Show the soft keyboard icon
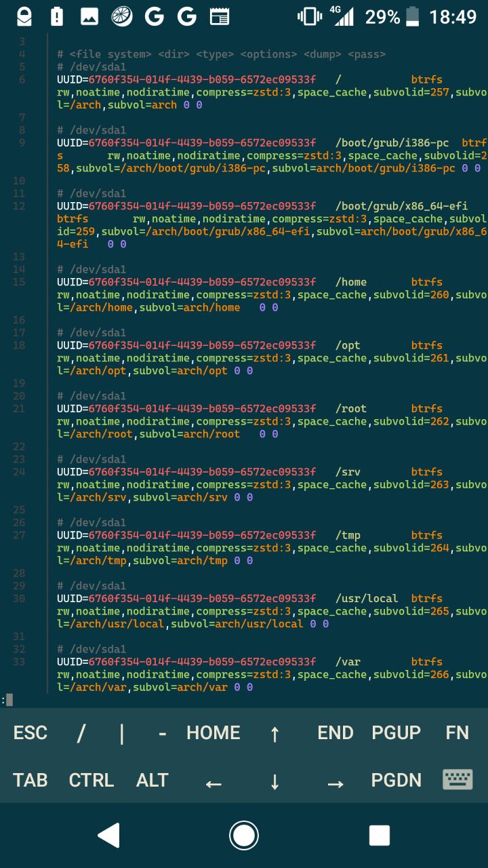 pos(457,780)
